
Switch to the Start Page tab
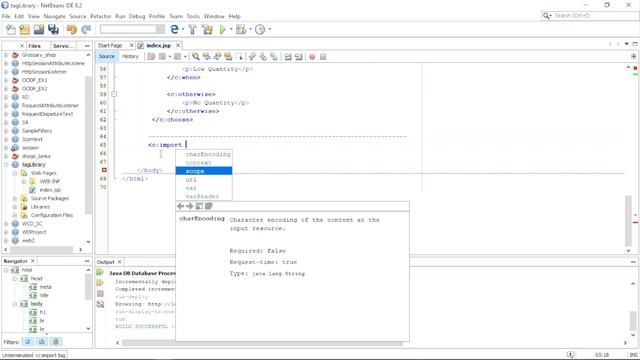pos(110,45)
